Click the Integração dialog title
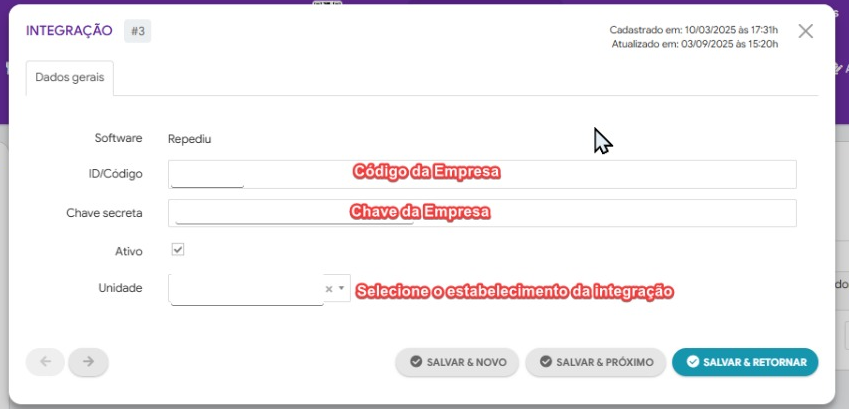The image size is (849, 409). click(69, 31)
